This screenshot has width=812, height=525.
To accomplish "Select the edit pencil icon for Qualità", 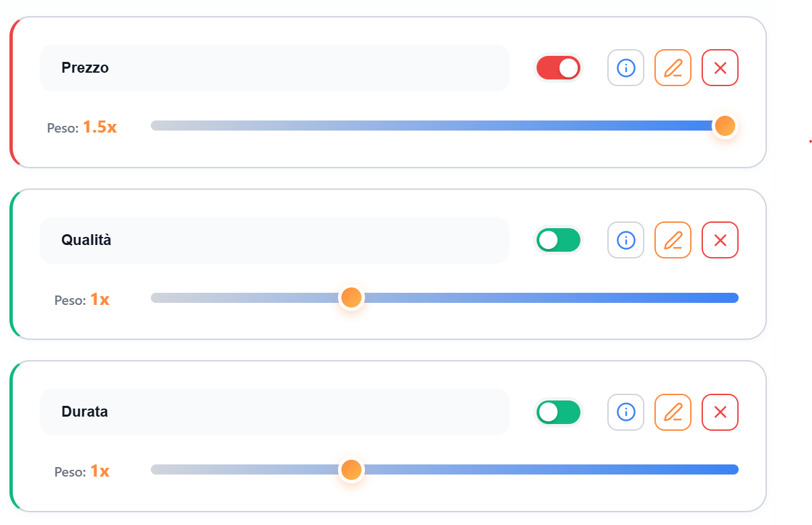I will click(673, 240).
